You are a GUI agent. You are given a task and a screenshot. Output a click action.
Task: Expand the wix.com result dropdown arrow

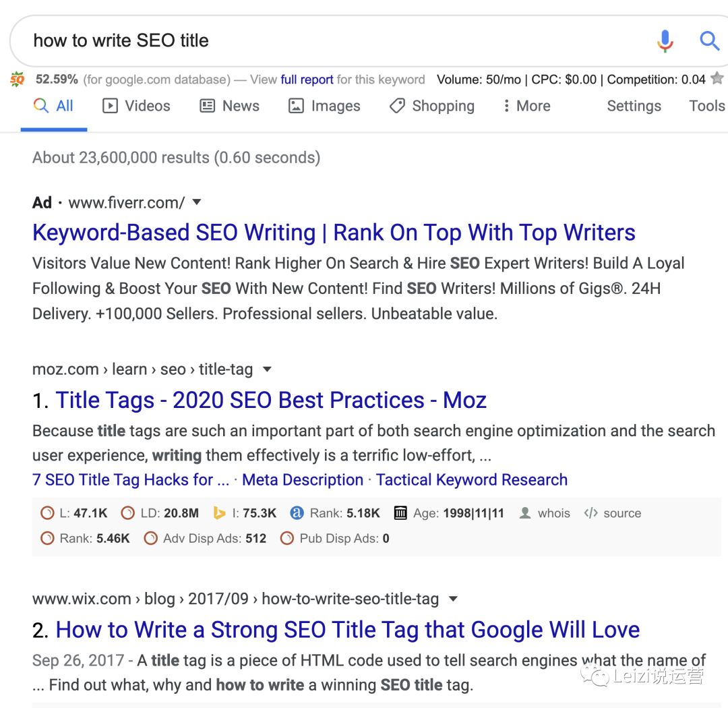[453, 599]
